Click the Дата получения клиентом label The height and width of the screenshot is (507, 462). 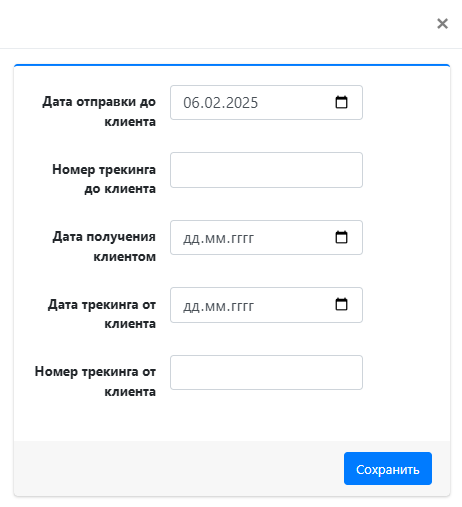tap(104, 247)
